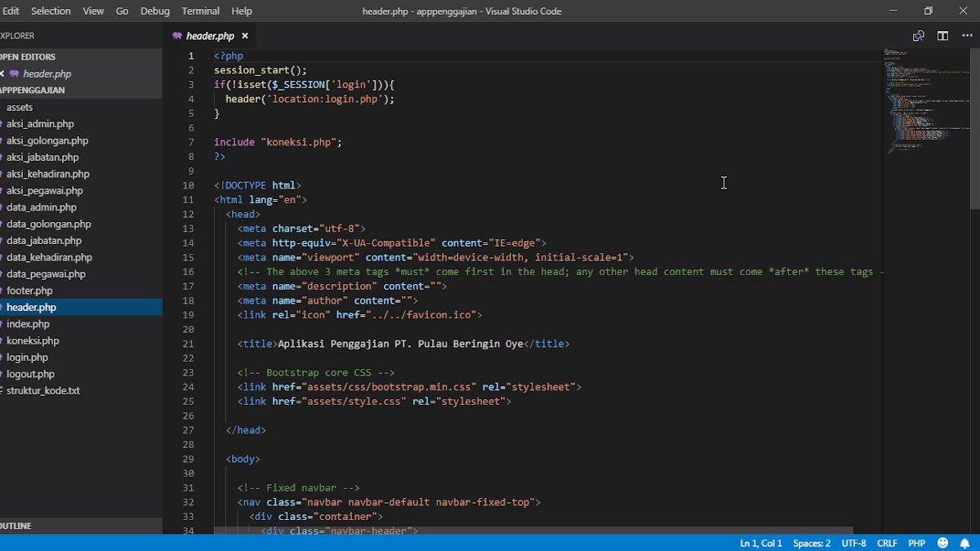Open the More Actions ellipsis menu
Image resolution: width=980 pixels, height=551 pixels.
pyautogui.click(x=968, y=36)
